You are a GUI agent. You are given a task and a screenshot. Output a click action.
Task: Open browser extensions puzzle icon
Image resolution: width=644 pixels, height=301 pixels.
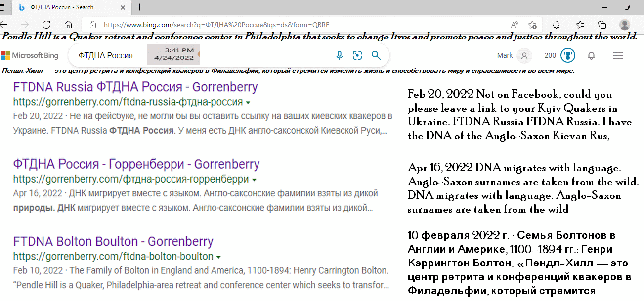[x=556, y=25]
